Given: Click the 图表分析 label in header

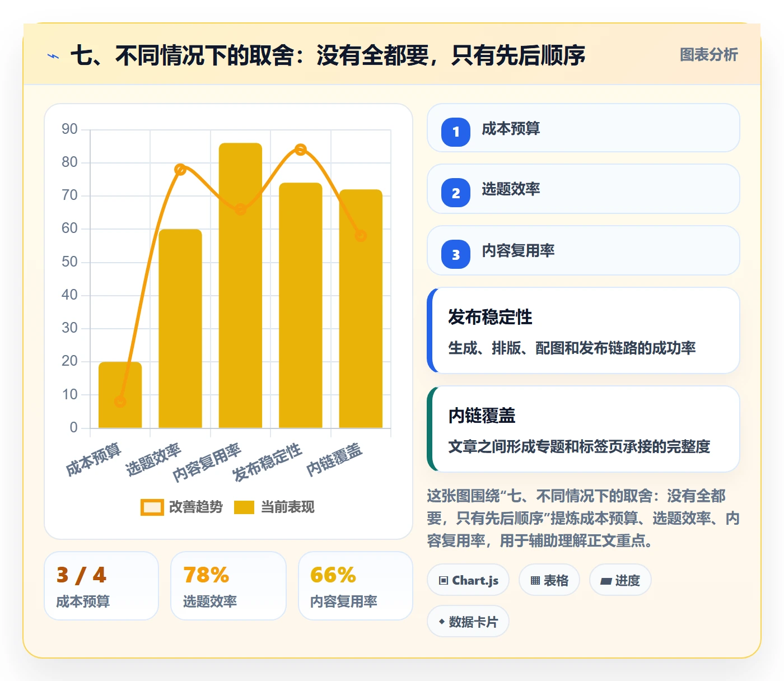Looking at the screenshot, I should [708, 55].
